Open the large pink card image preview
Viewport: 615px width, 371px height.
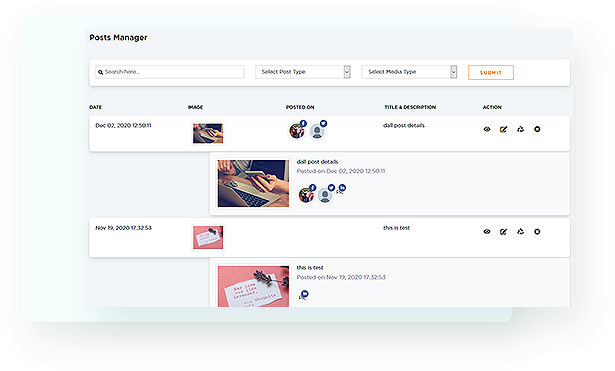[x=253, y=286]
